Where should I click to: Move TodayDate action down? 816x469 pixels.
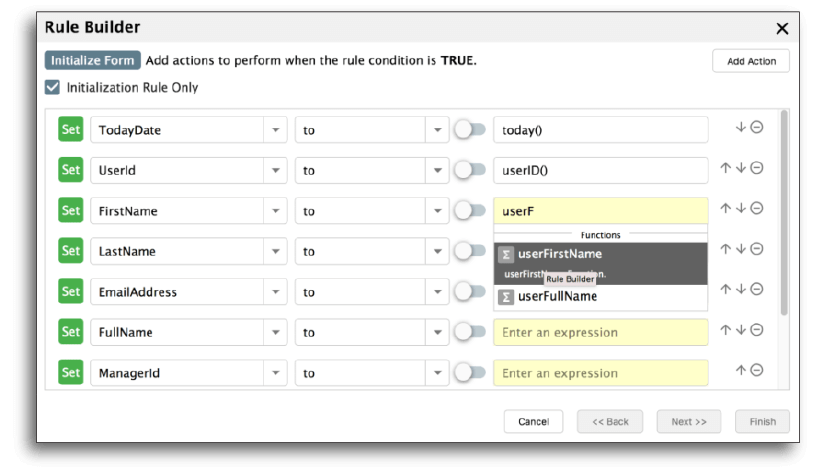[741, 127]
